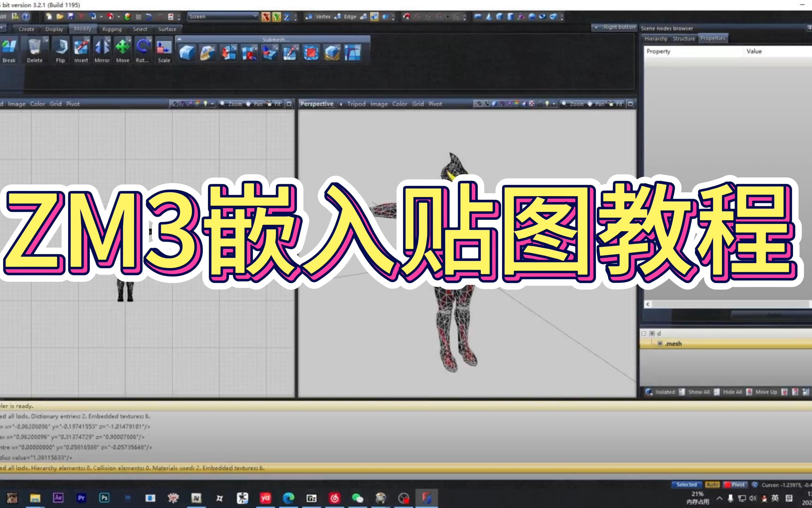Click Fit in the Perspective viewport

pyautogui.click(x=615, y=104)
